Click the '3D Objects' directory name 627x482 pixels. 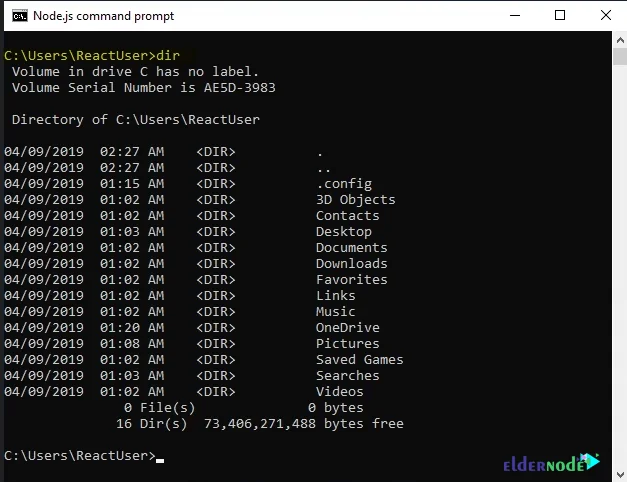pyautogui.click(x=355, y=200)
